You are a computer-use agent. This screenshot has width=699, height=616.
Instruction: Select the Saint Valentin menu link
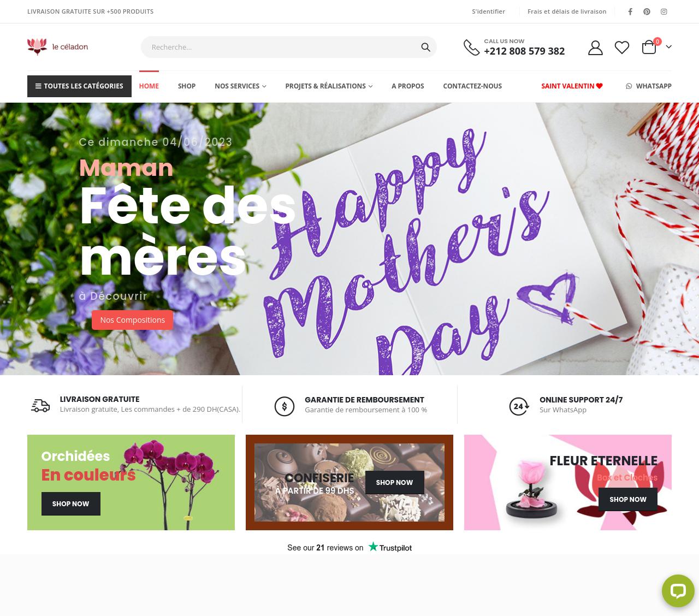(x=572, y=86)
